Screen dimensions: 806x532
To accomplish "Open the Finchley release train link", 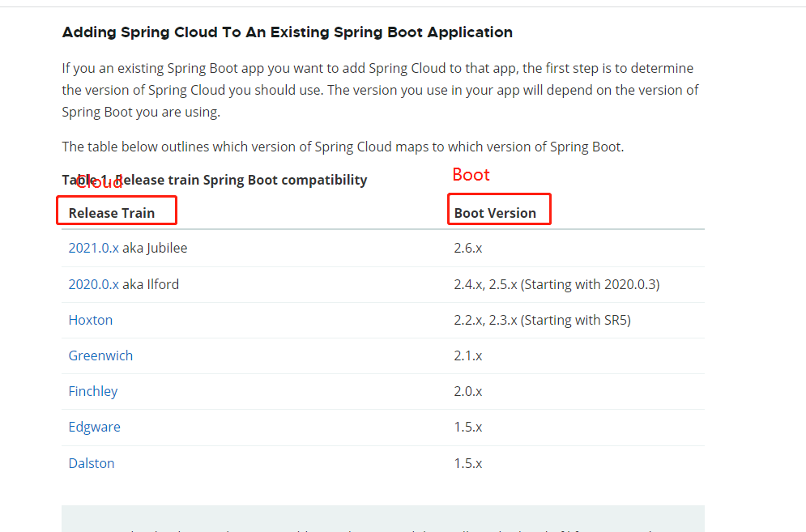I will coord(93,391).
